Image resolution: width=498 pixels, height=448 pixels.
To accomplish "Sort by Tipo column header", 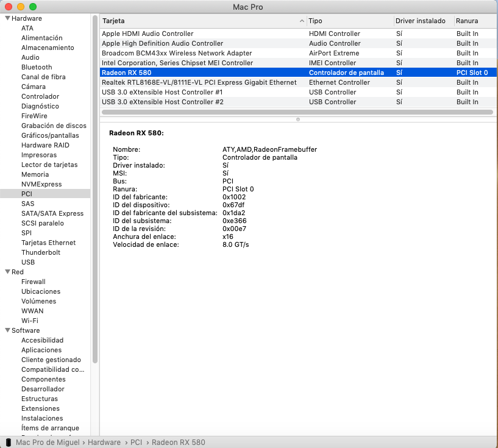I will (350, 21).
